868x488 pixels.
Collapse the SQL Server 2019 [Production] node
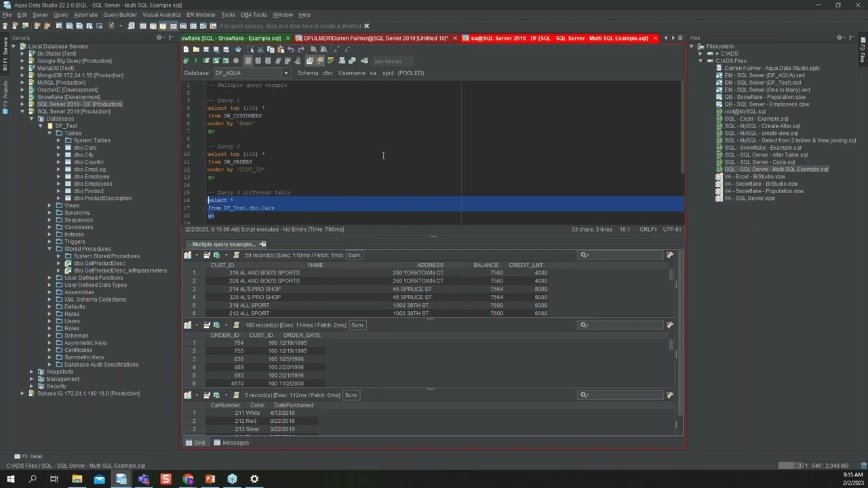tap(22, 111)
